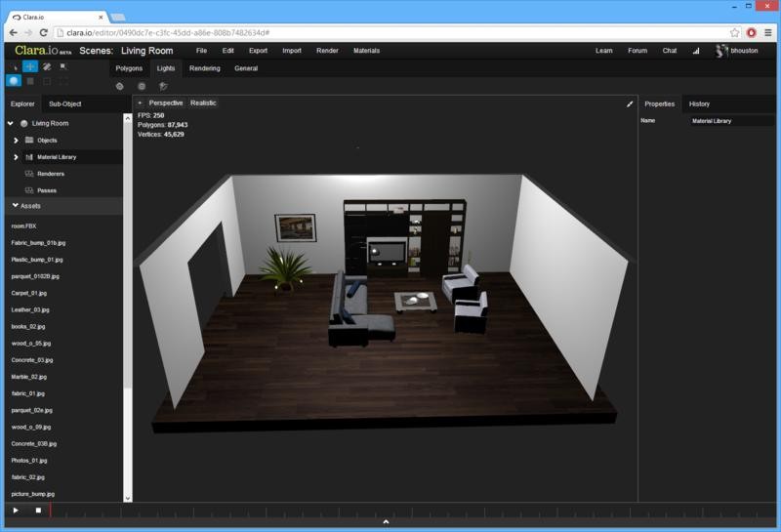Bookmark page with the star icon
Screen dimensions: 781x532
[735, 32]
